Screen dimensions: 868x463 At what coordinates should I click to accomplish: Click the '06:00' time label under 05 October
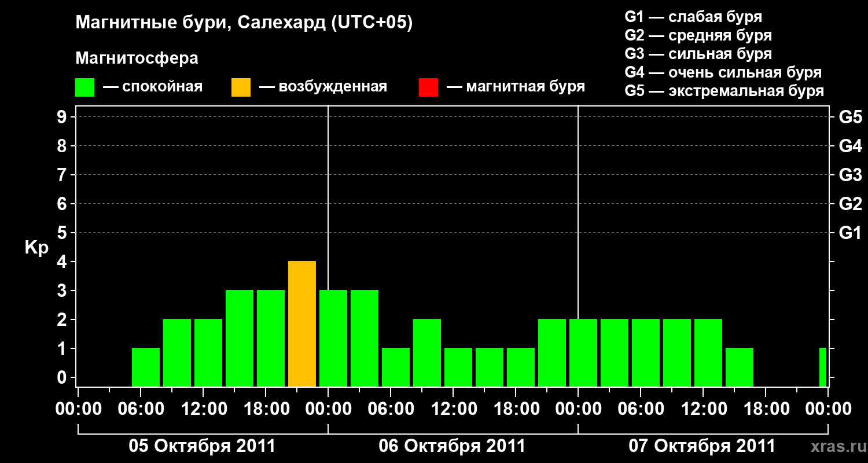(x=140, y=409)
